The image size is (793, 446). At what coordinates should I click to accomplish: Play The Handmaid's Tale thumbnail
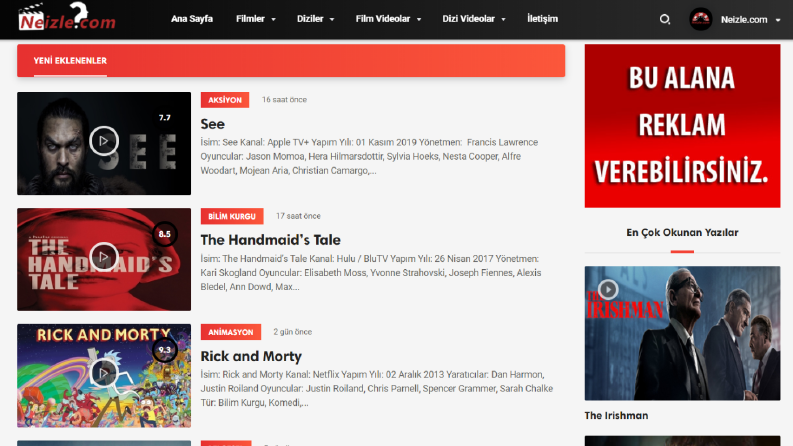pos(104,257)
